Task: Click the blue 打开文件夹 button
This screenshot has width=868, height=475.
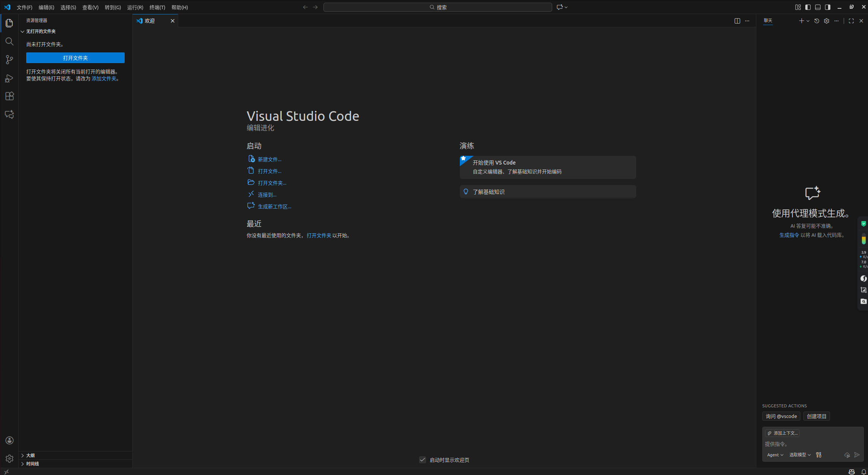Action: (75, 58)
